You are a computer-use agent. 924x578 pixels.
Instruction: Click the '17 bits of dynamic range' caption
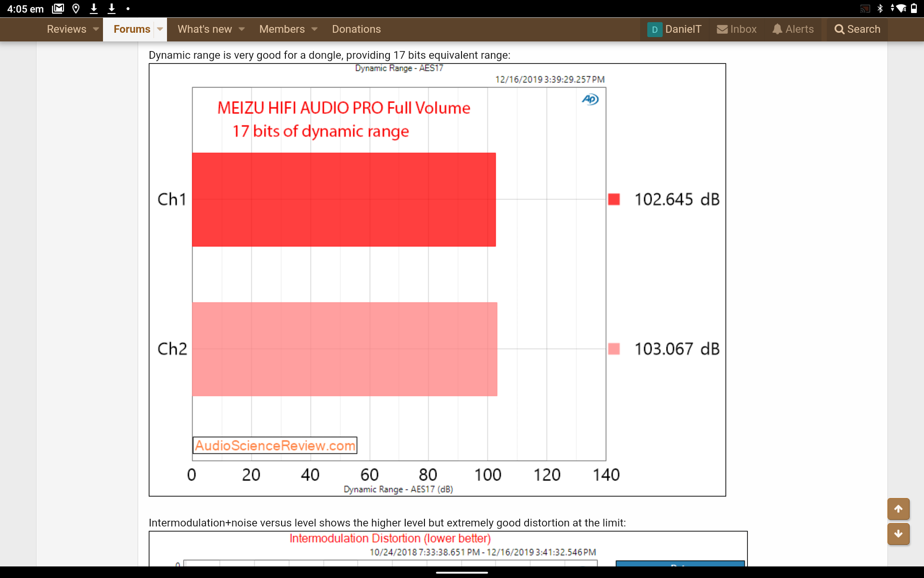321,131
